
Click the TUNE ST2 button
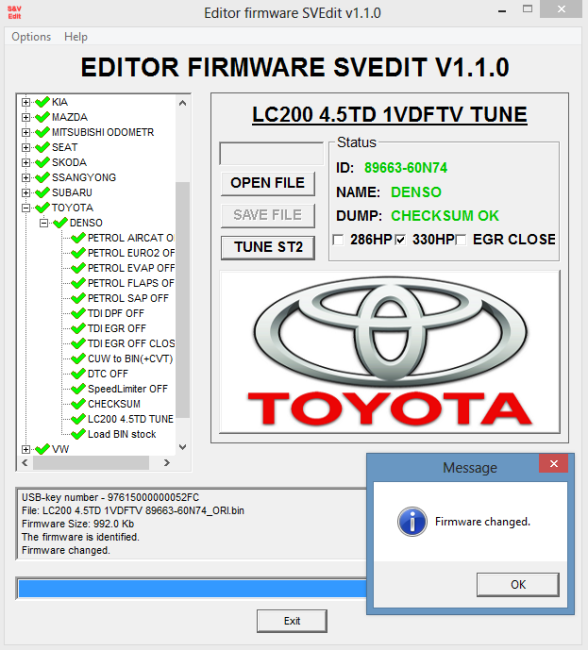click(268, 247)
